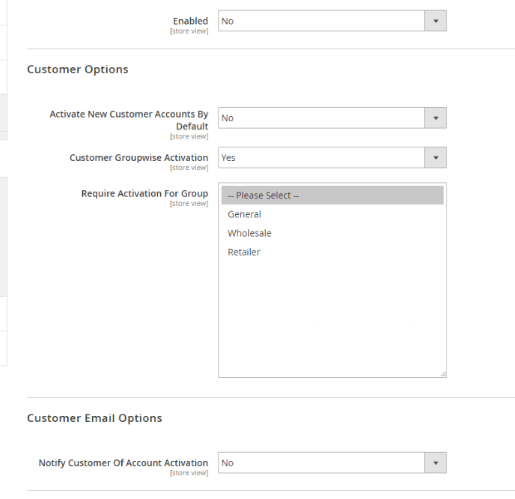The image size is (515, 499).
Task: Click the Require Activation For Group label
Action: [145, 194]
